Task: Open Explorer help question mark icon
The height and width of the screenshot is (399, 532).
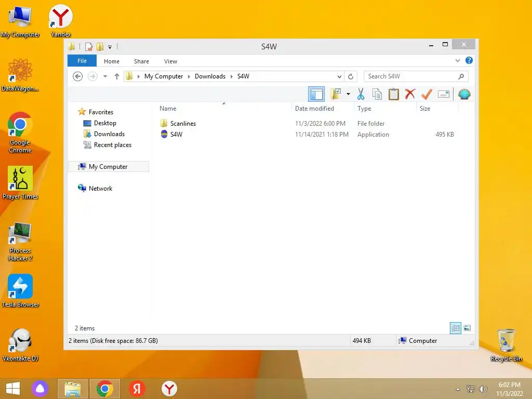Action: coord(469,60)
